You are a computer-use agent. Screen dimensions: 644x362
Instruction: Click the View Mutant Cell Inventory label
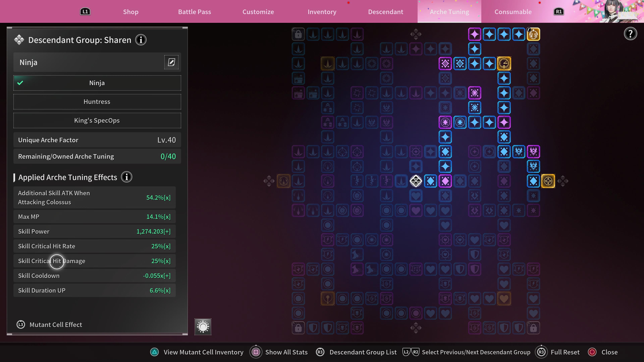tap(203, 352)
